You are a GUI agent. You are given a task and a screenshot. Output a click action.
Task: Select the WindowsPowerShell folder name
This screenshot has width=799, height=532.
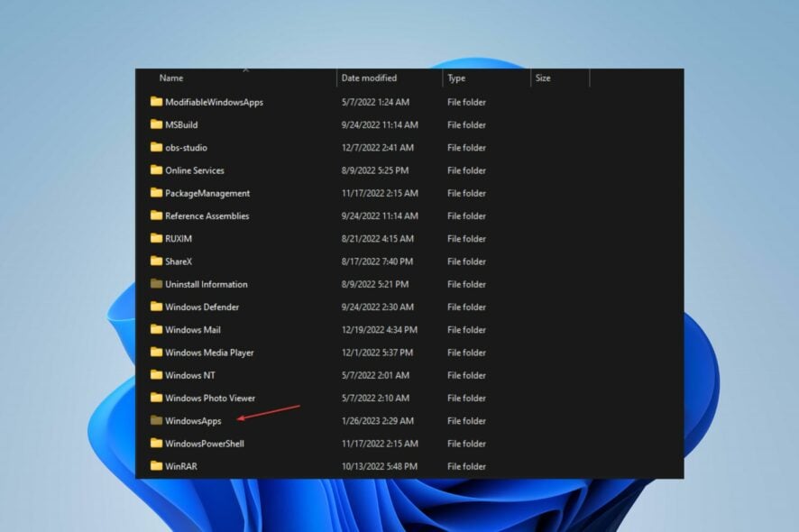point(205,444)
